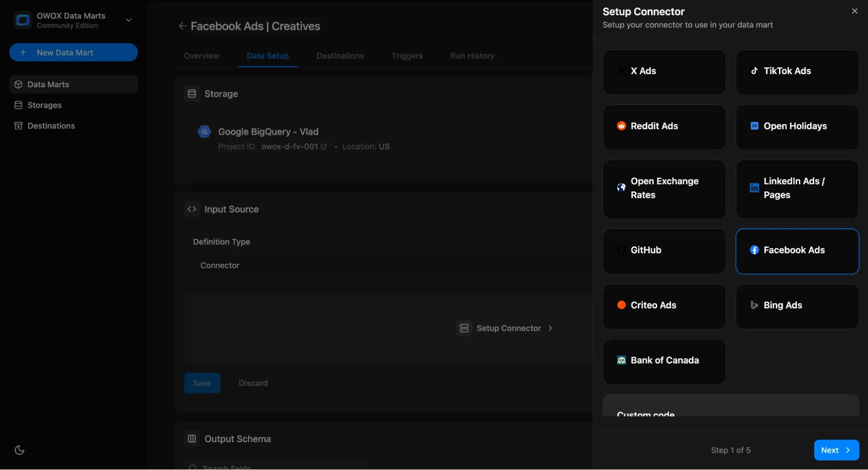
Task: Switch to the Triggers tab
Action: pos(407,56)
